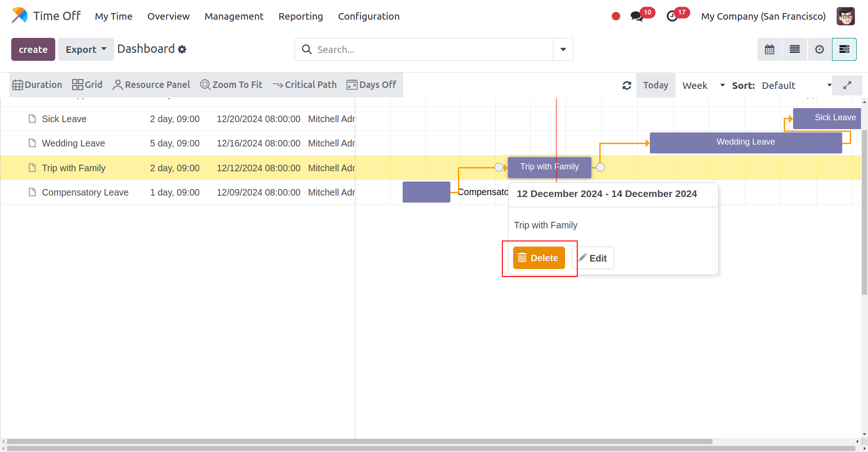Click the refresh icon beside Today
868x452 pixels.
627,86
